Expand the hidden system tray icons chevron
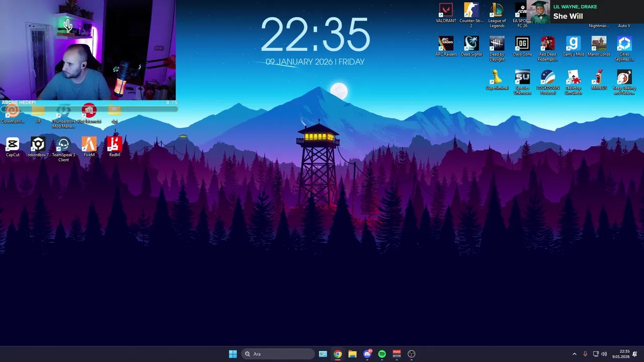 tap(575, 354)
